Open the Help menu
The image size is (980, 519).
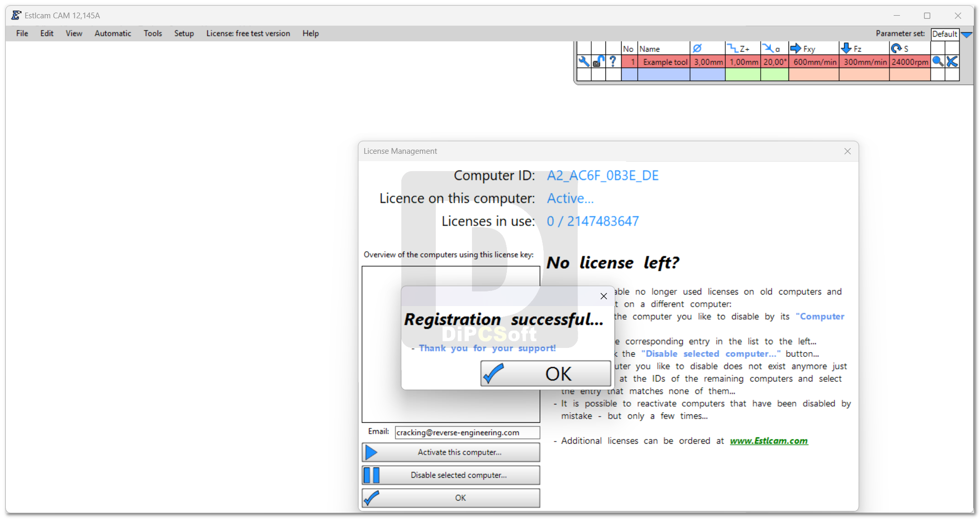(x=310, y=33)
